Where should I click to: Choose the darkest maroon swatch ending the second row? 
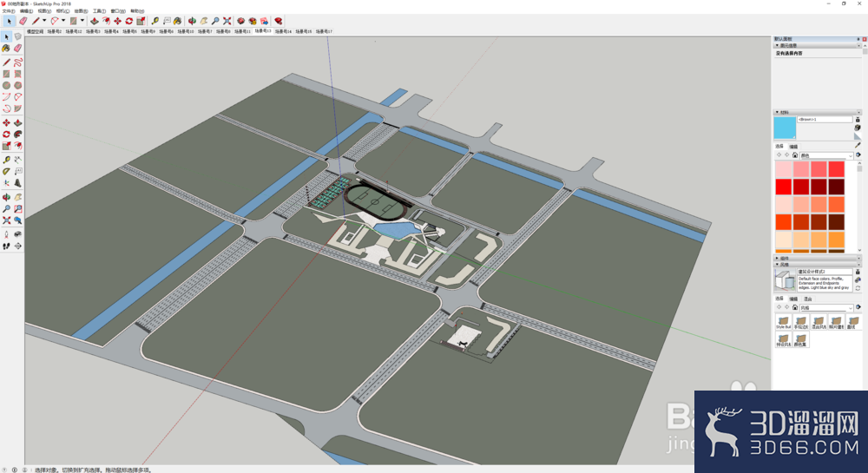click(x=836, y=187)
